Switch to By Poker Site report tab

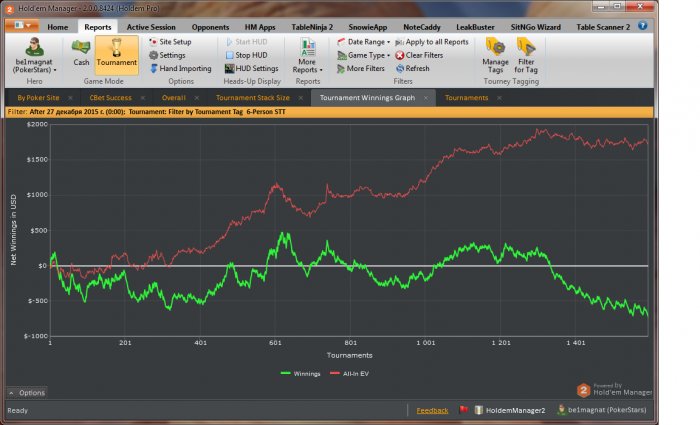[38, 98]
